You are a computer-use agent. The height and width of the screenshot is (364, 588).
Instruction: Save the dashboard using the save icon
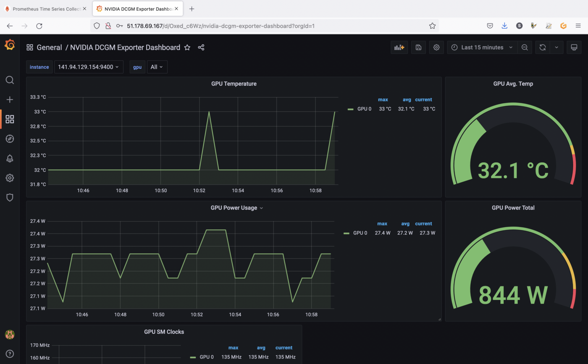418,47
